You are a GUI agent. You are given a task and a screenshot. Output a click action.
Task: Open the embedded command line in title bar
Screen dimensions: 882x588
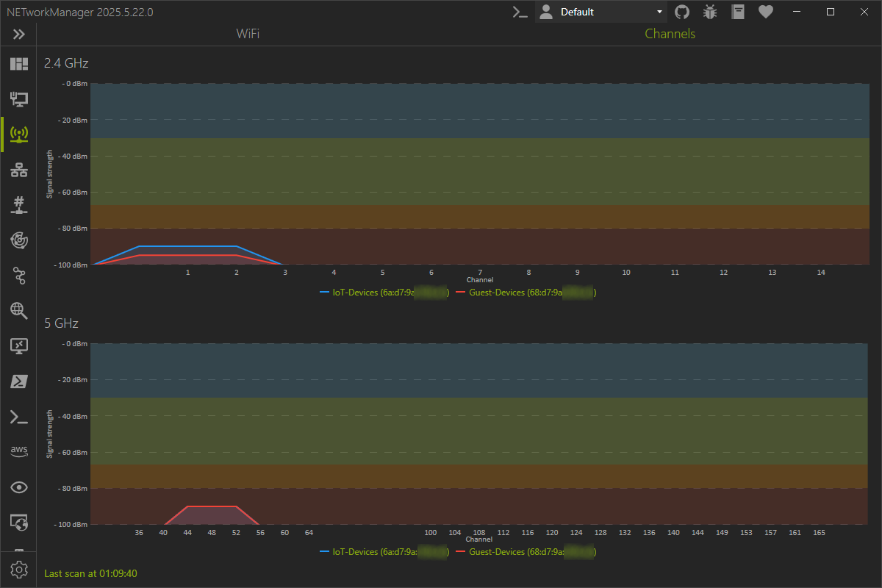tap(520, 12)
